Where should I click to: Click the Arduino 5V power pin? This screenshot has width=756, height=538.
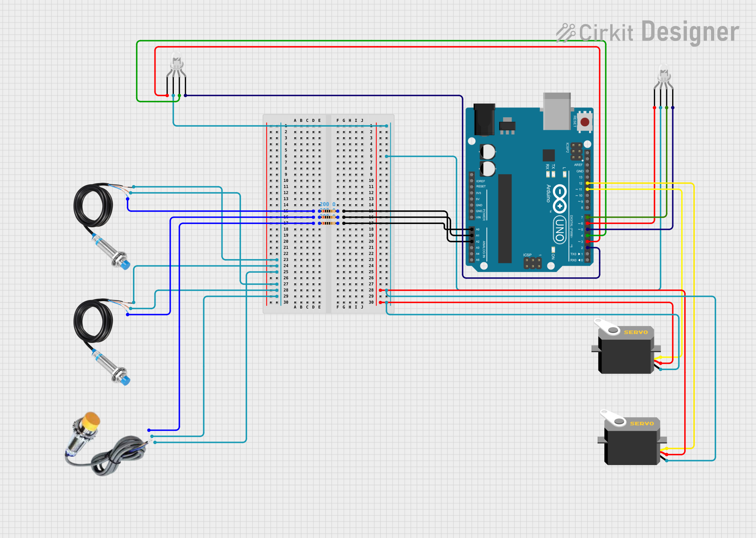tap(472, 199)
